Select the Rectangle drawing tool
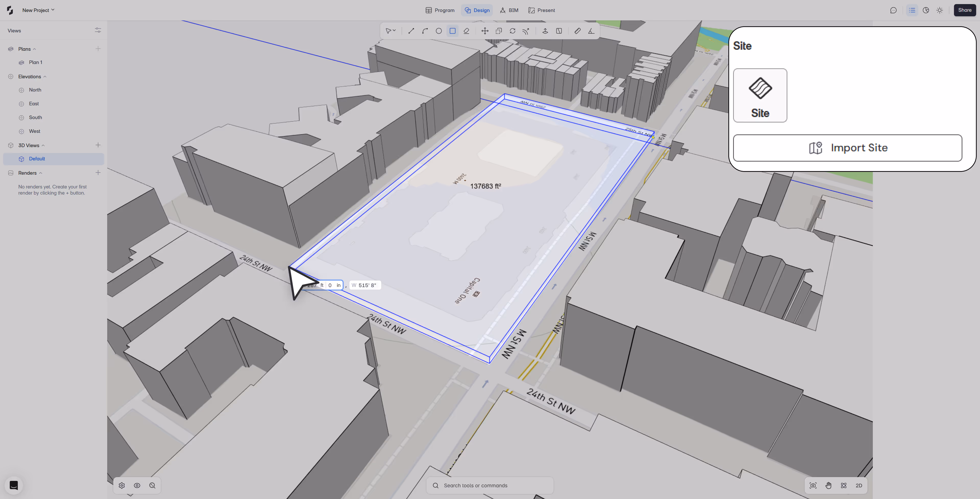The height and width of the screenshot is (499, 980). [x=452, y=31]
